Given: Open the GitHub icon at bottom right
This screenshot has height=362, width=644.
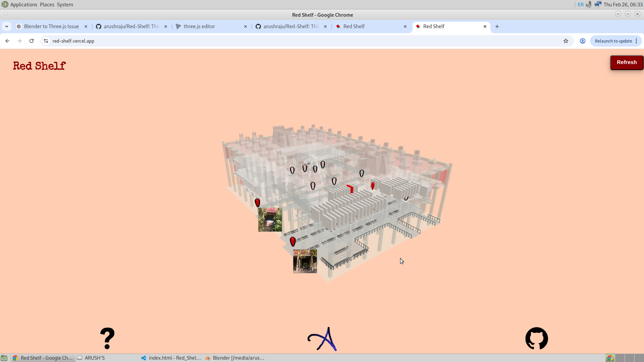Looking at the screenshot, I should coord(536,338).
